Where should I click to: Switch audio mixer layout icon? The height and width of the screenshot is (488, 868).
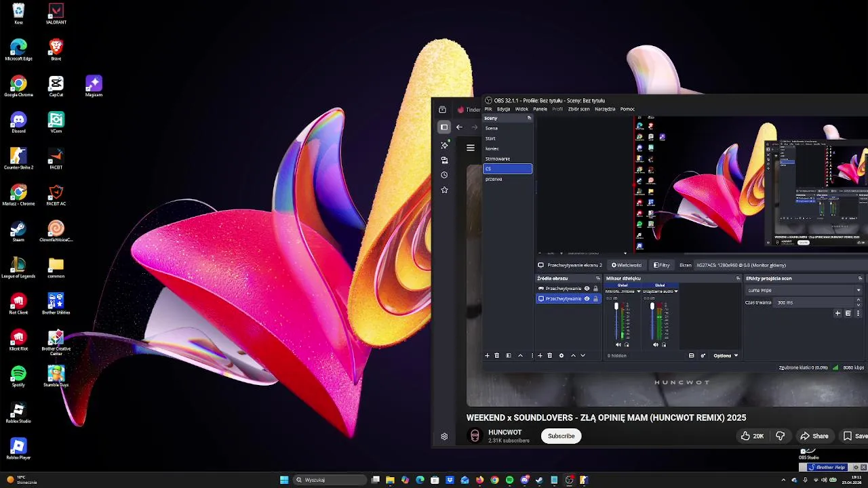pyautogui.click(x=691, y=355)
